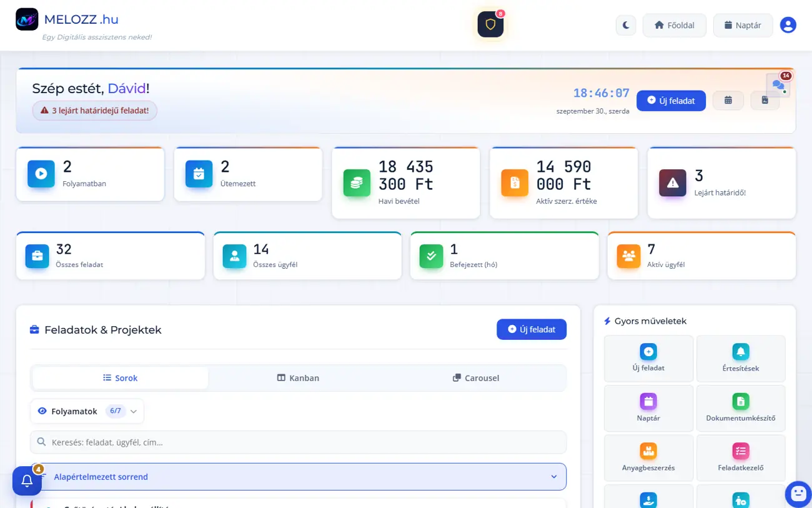Open the chat messages icon with 14 badge
The height and width of the screenshot is (508, 812).
coord(778,85)
